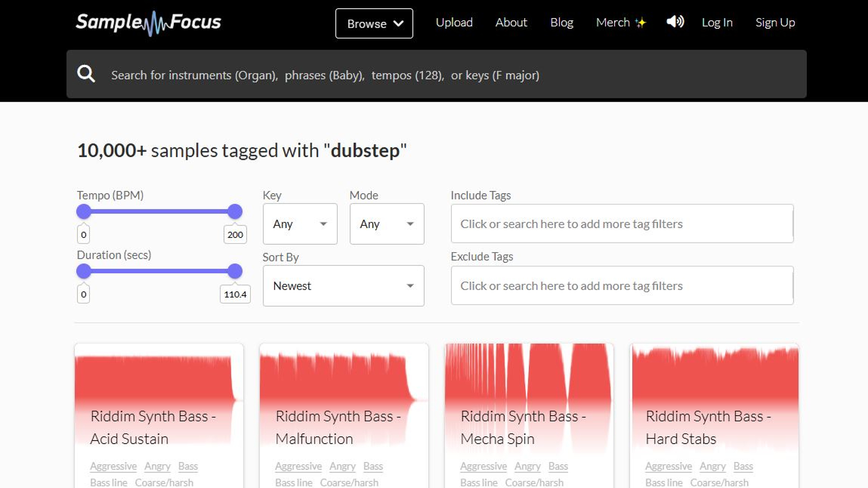Click the sparkle icon beside Merch

pyautogui.click(x=640, y=23)
